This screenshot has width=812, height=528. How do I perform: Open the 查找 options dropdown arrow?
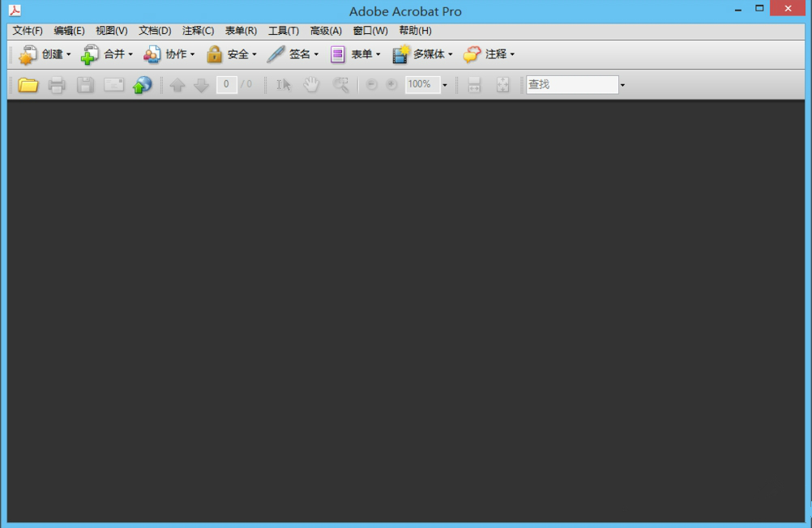point(622,85)
